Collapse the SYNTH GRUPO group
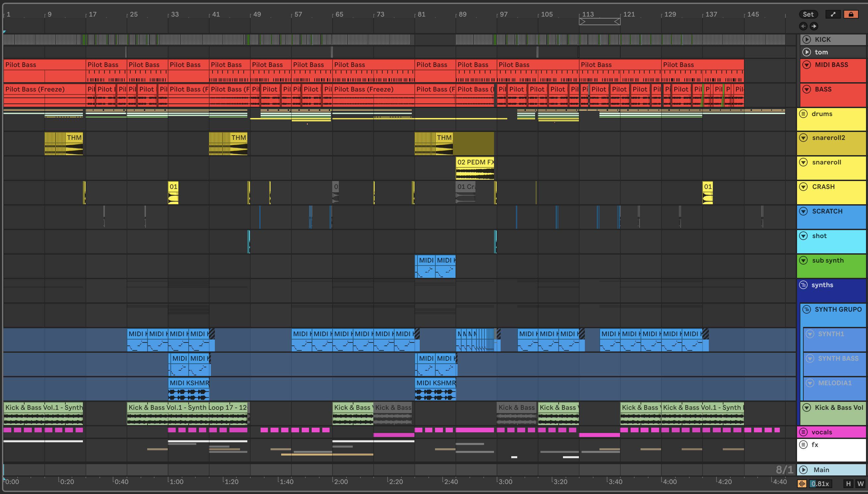 807,309
